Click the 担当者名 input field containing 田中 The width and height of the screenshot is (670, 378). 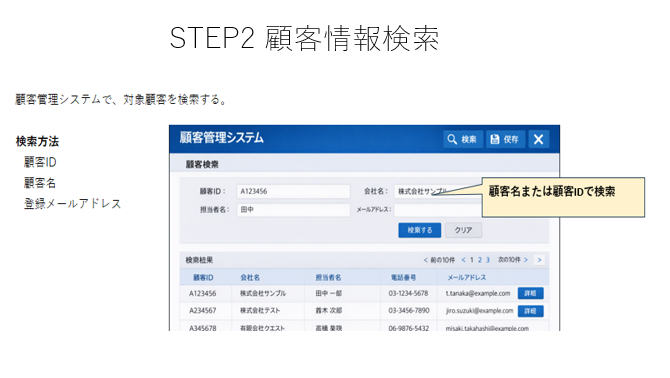[293, 210]
